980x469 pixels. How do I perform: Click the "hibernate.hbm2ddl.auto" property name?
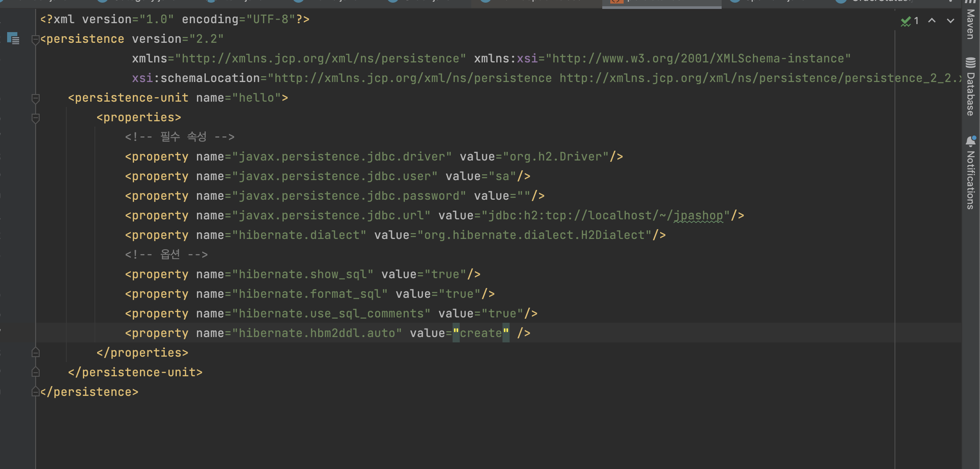[317, 333]
